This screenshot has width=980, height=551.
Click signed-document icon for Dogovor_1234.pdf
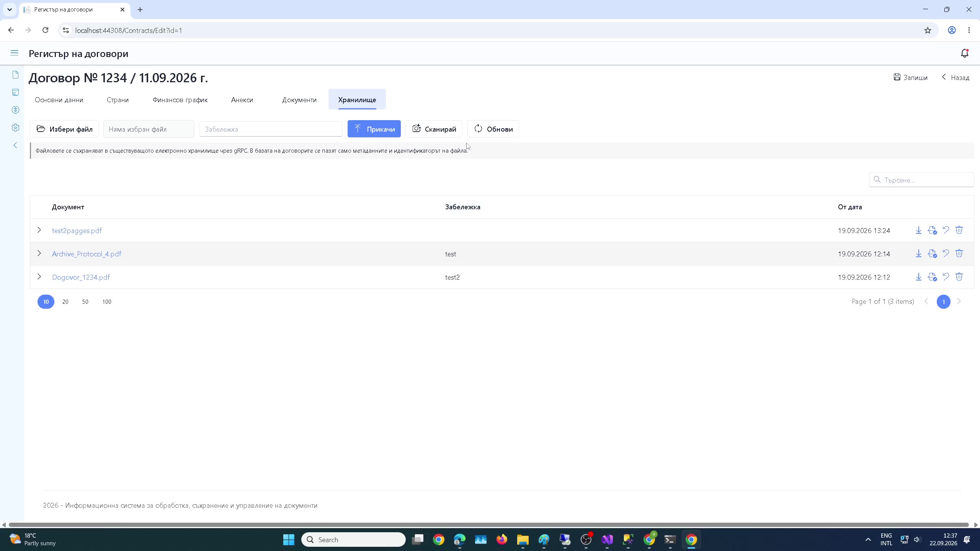(x=932, y=277)
